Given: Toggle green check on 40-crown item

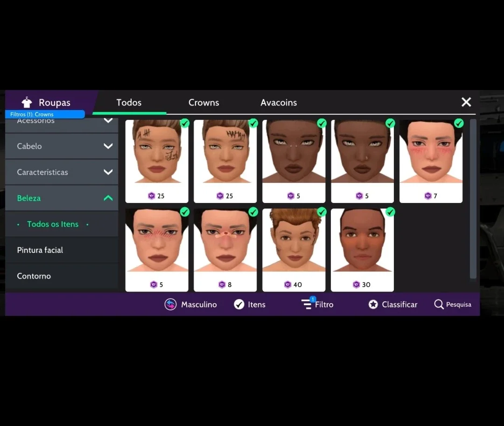Looking at the screenshot, I should [322, 212].
